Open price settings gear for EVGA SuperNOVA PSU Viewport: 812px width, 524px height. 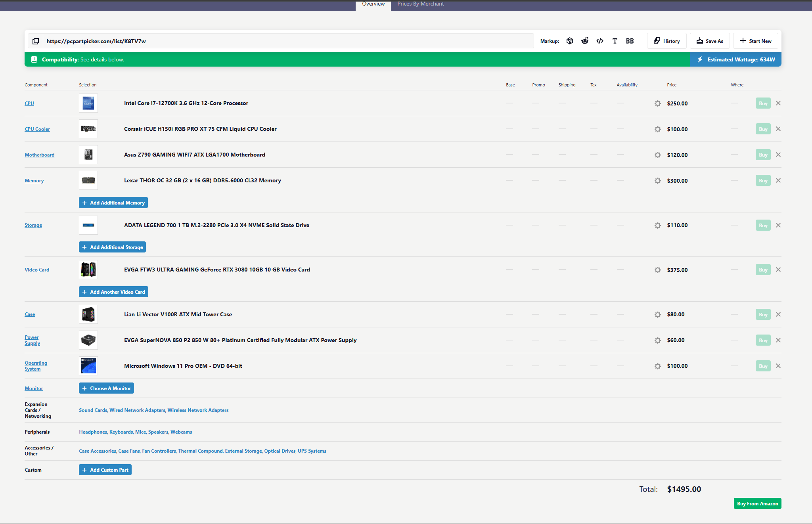pyautogui.click(x=658, y=340)
